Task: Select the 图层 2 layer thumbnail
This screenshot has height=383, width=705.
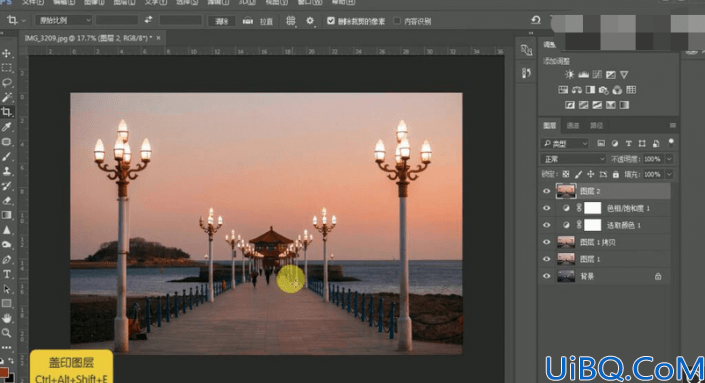Action: pos(566,191)
